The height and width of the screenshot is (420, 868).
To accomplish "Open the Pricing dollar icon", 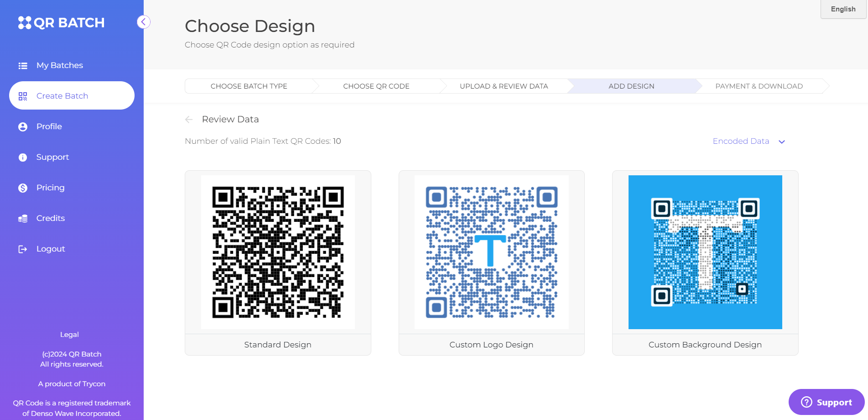I will [x=23, y=188].
